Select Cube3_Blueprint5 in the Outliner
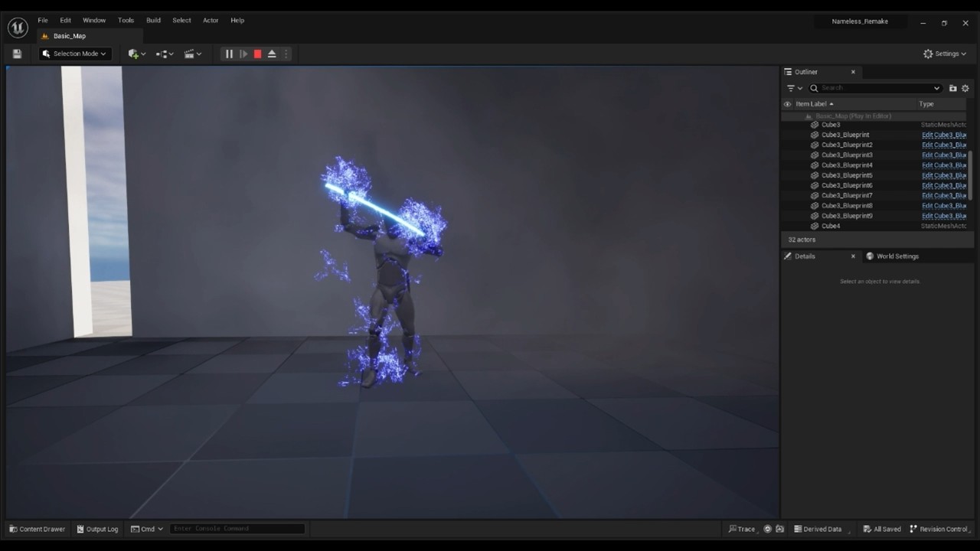Viewport: 980px width, 551px height. point(847,175)
